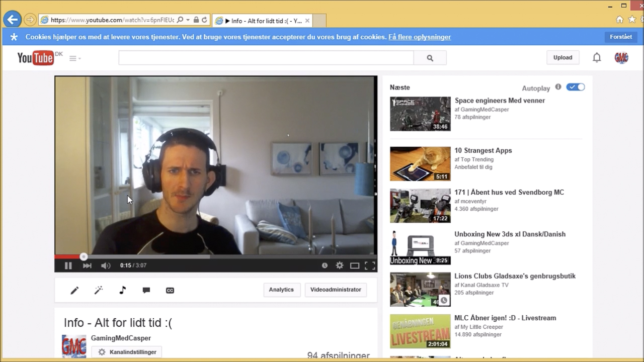Click the YouTube search magnifier button
Image resolution: width=644 pixels, height=362 pixels.
tap(430, 58)
